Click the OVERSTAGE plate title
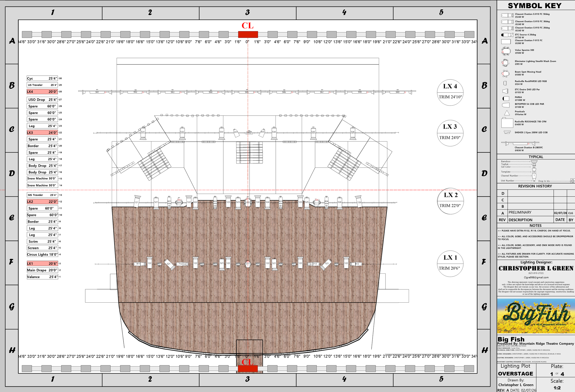This screenshot has height=392, width=575. pyautogui.click(x=516, y=373)
